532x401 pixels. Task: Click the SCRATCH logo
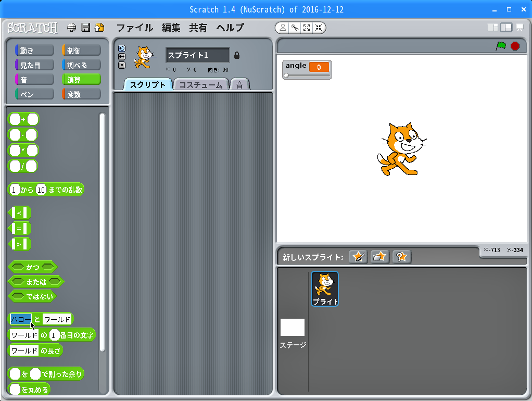point(33,28)
